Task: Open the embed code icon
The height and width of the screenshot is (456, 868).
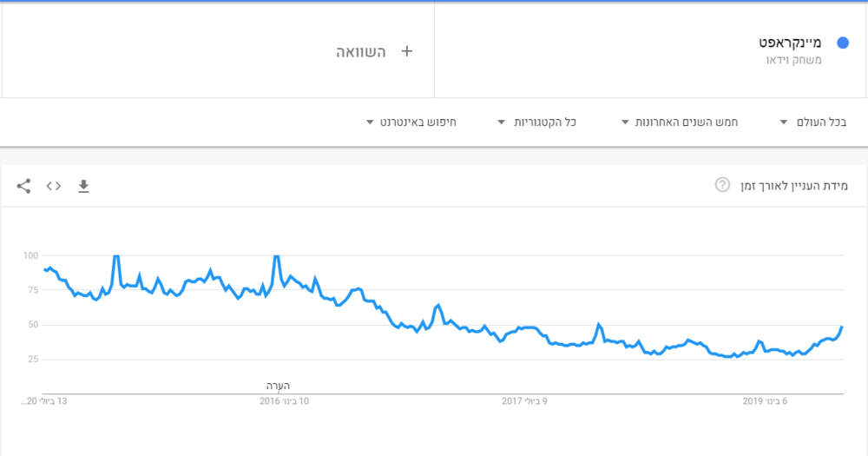Action: tap(54, 185)
